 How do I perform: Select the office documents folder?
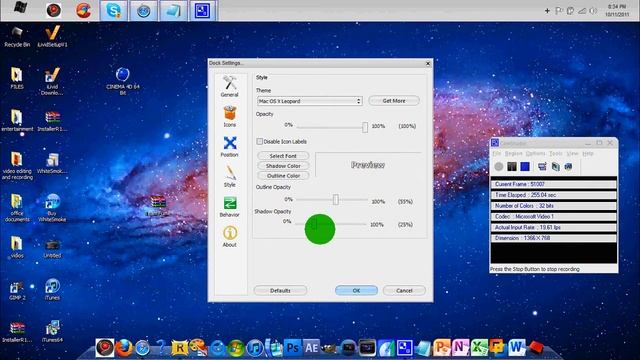coord(17,208)
